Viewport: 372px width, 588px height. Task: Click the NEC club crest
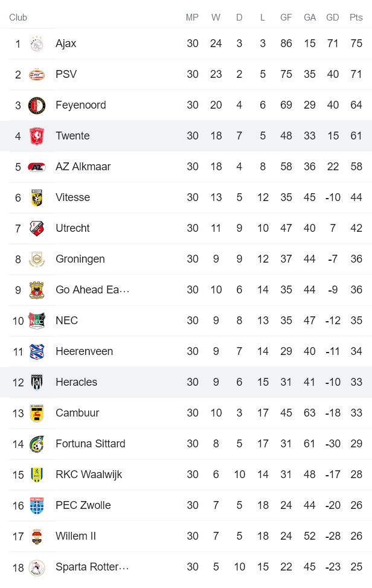click(x=37, y=321)
